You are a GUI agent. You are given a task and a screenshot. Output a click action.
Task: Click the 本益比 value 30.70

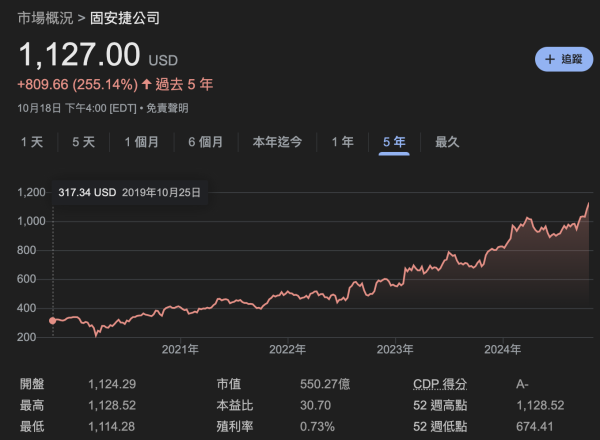(x=315, y=405)
